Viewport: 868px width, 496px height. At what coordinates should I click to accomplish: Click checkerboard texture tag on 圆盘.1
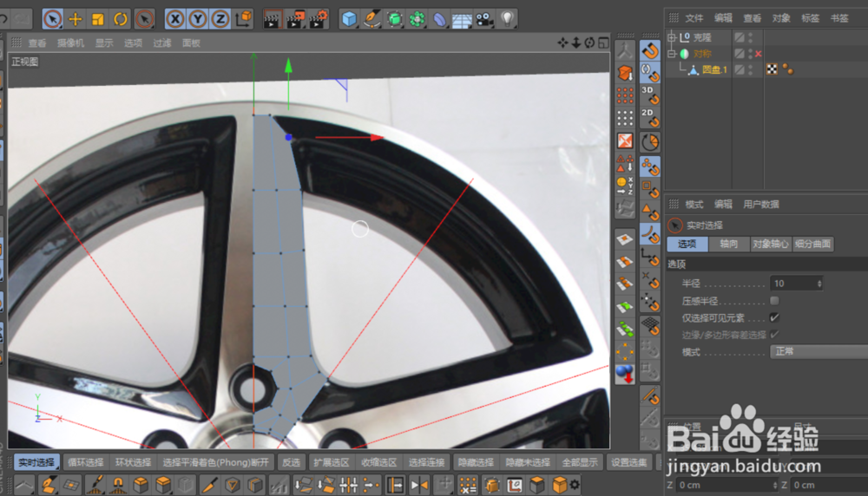pyautogui.click(x=772, y=69)
